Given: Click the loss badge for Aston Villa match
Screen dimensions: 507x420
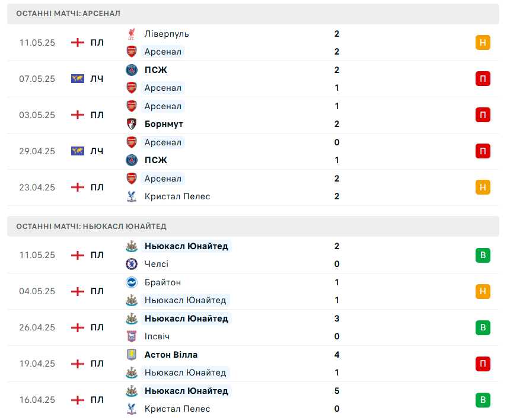Looking at the screenshot, I should [483, 364].
